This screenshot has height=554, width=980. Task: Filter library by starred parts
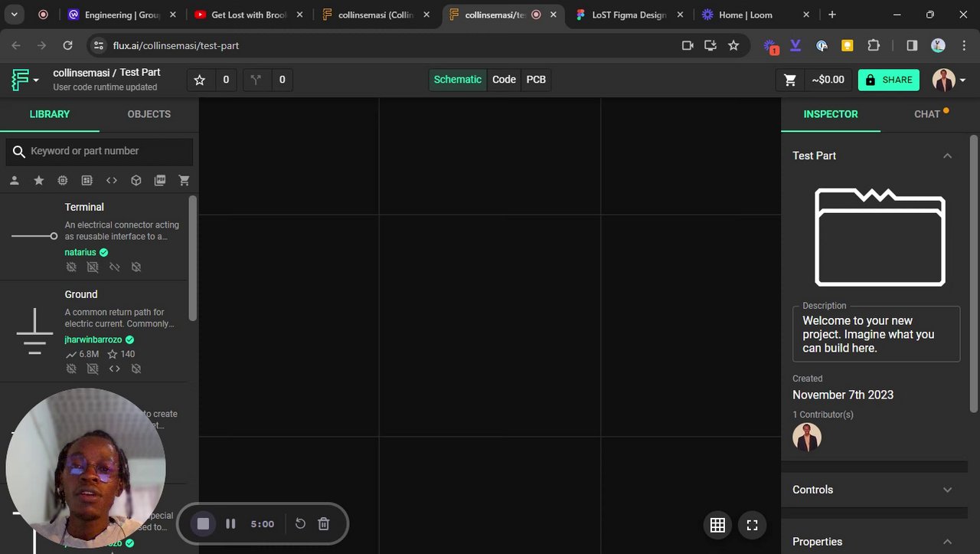click(38, 180)
